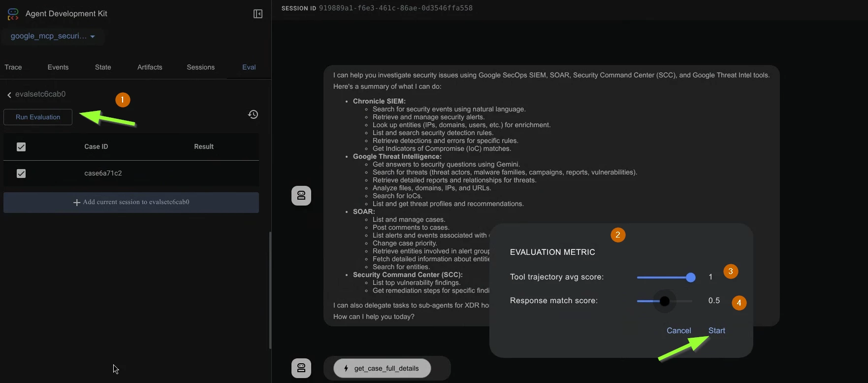The width and height of the screenshot is (868, 383).
Task: Click the lightning bolt icon in get_case_full_details chip
Action: (x=346, y=368)
